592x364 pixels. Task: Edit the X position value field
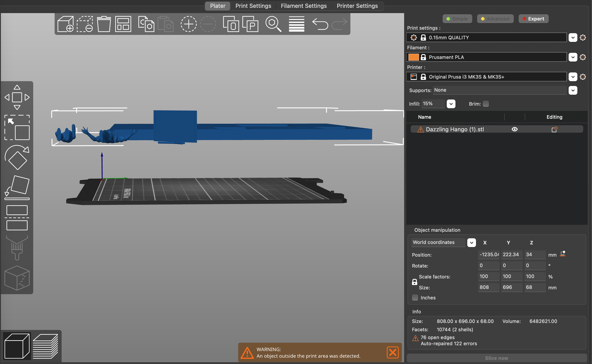pos(488,254)
